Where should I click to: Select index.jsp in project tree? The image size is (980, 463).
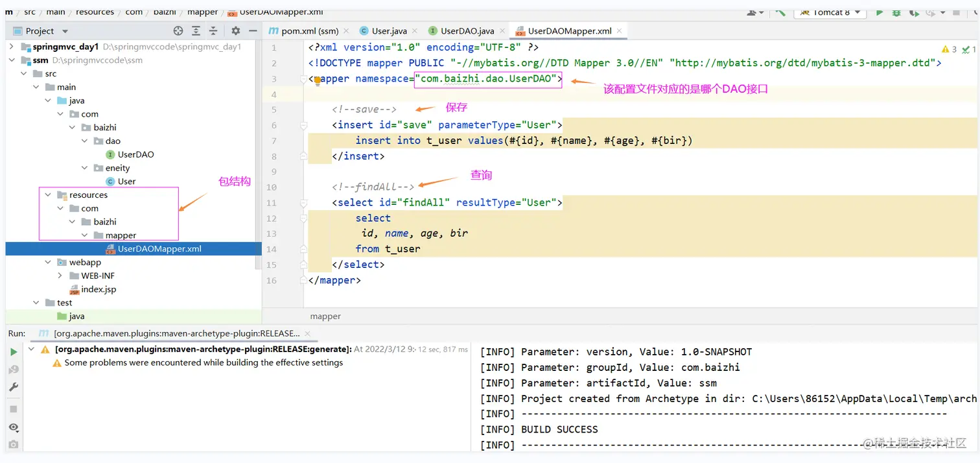99,289
